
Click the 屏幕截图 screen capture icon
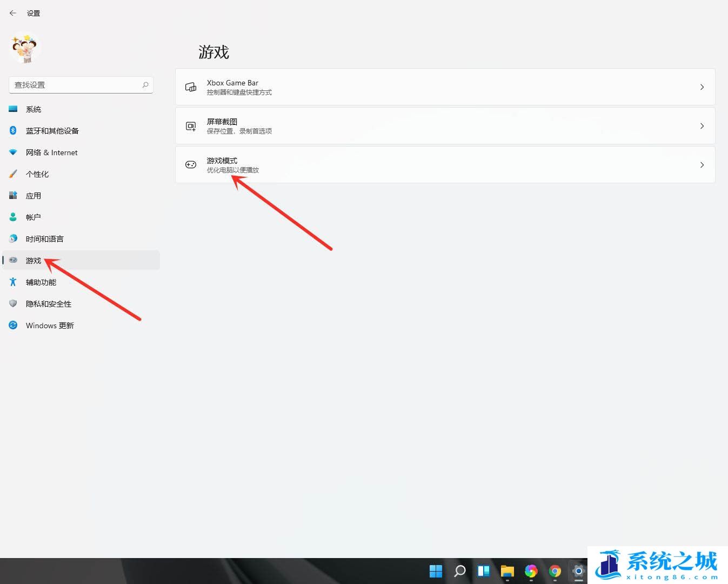click(190, 125)
